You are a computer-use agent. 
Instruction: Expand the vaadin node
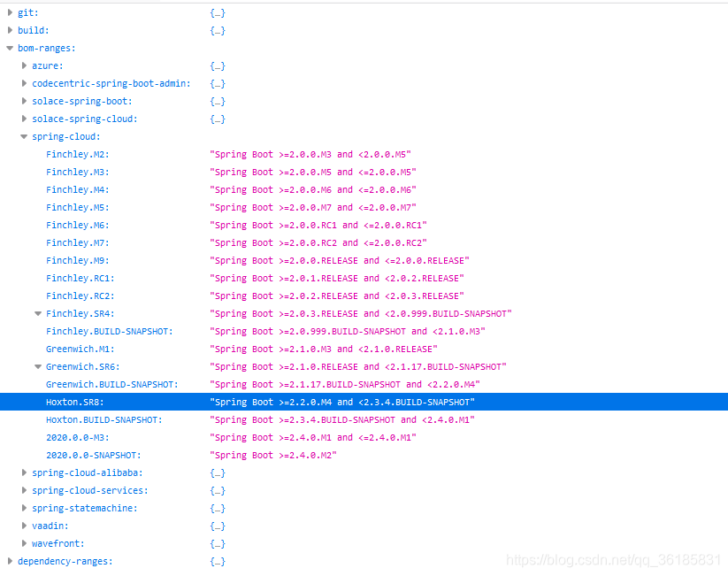pos(24,526)
